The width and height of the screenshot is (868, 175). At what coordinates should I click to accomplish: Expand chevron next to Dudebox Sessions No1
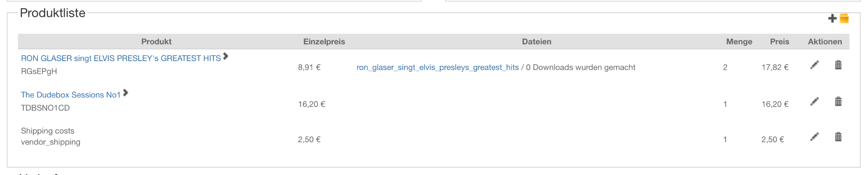[x=126, y=93]
